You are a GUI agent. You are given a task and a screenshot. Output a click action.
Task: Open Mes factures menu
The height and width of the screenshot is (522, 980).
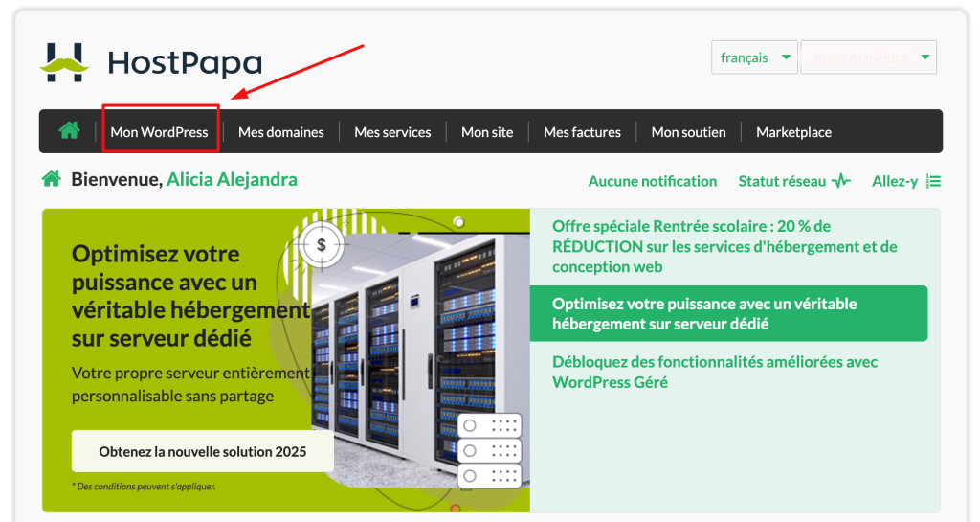582,132
